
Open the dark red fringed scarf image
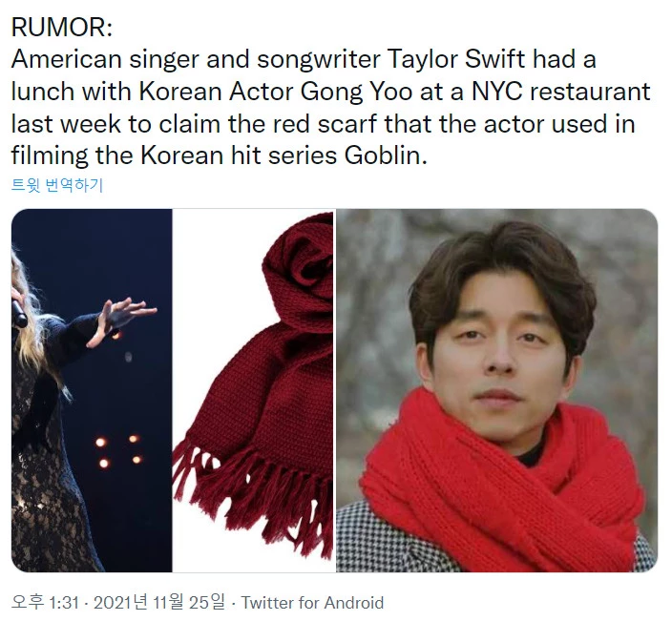coord(253,390)
